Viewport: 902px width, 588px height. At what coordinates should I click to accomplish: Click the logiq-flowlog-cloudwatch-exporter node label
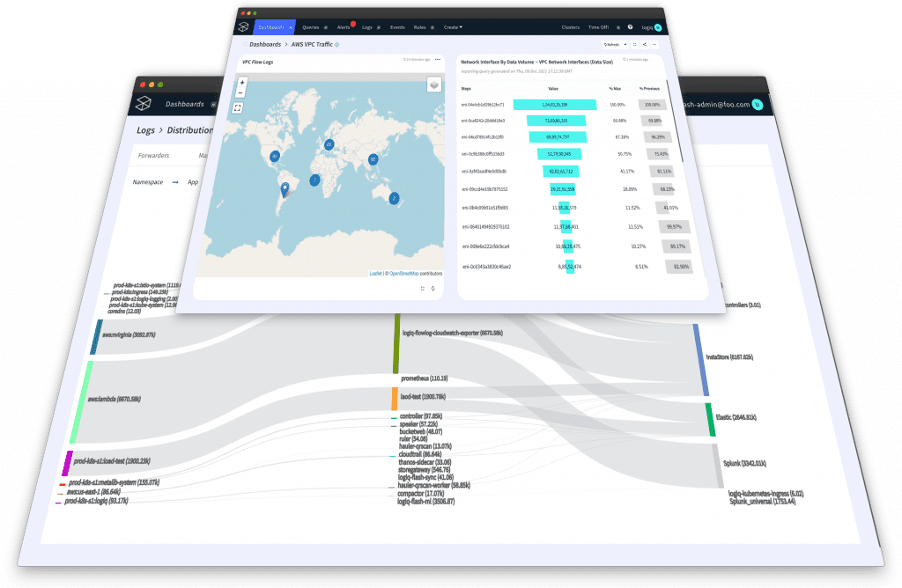pos(453,333)
